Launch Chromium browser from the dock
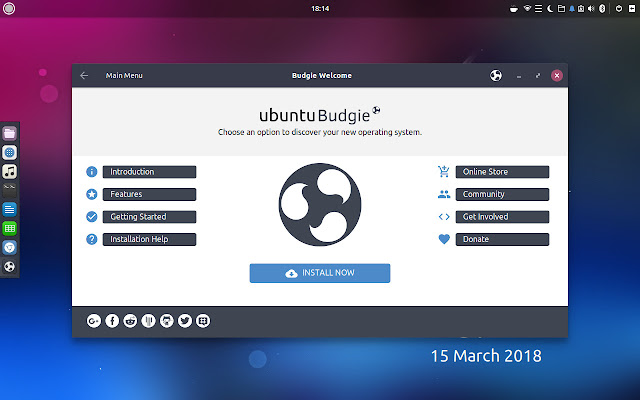This screenshot has width=640, height=400. (x=9, y=247)
